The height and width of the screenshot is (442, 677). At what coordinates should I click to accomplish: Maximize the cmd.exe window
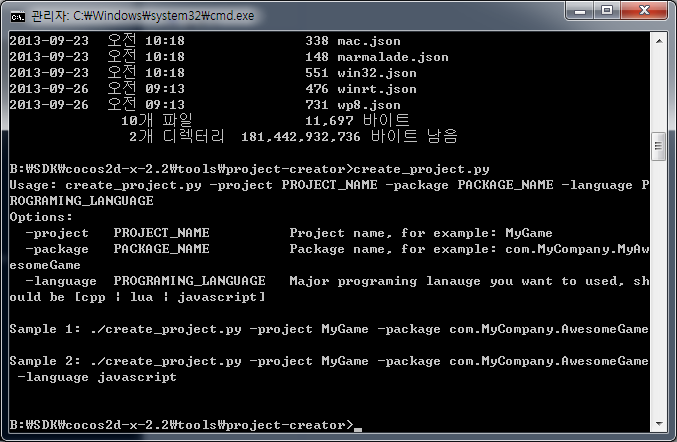click(607, 10)
